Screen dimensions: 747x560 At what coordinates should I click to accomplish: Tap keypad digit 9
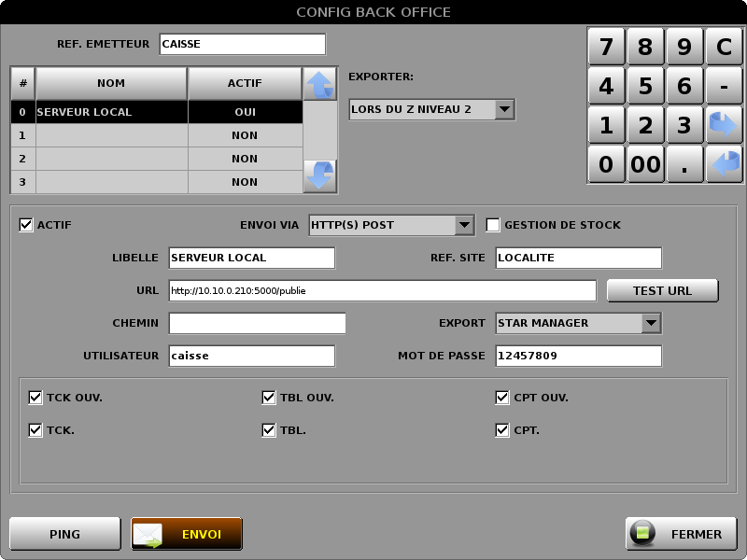(x=684, y=46)
